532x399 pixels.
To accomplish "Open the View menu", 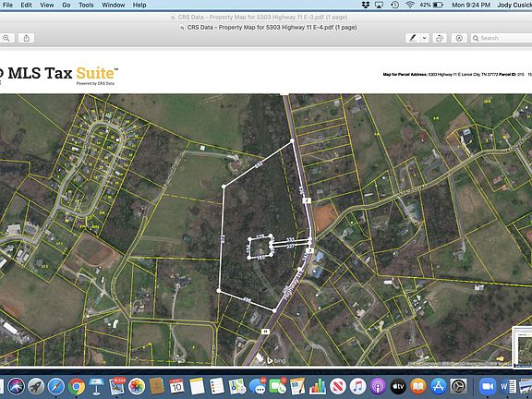I will click(47, 5).
